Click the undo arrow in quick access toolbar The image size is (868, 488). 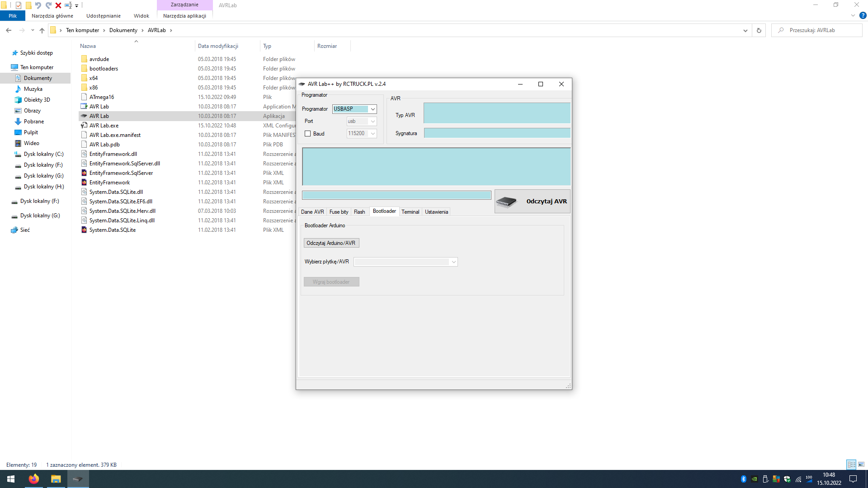(x=38, y=5)
